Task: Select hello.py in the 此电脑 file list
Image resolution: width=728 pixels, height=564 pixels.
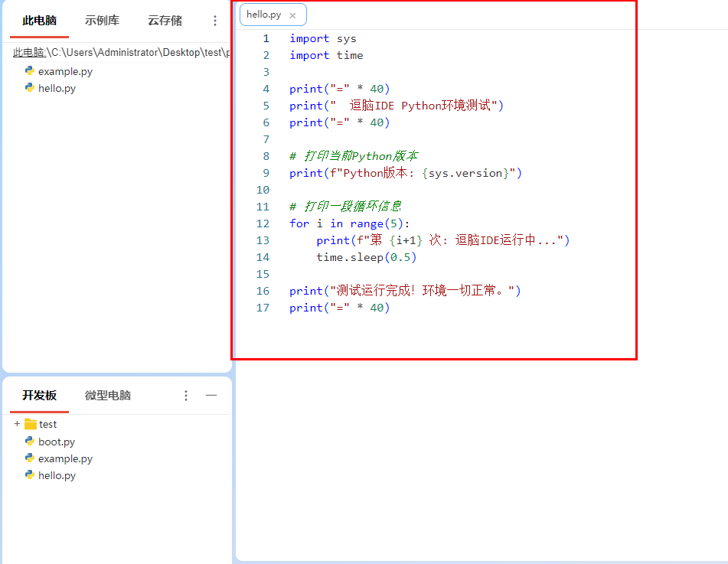Action: coord(57,88)
